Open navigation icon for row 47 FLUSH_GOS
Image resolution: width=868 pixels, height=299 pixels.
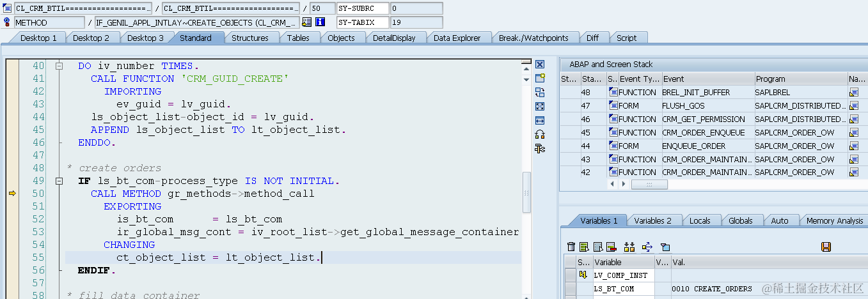tap(854, 105)
